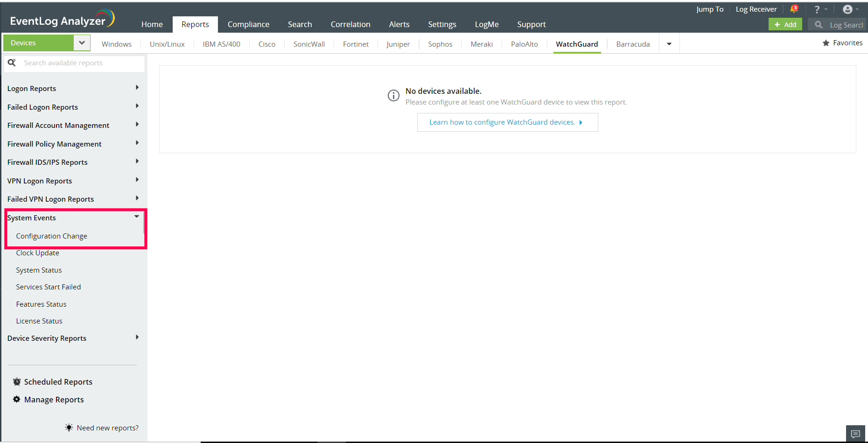The image size is (868, 443).
Task: Open the Favorites list
Action: [x=847, y=43]
